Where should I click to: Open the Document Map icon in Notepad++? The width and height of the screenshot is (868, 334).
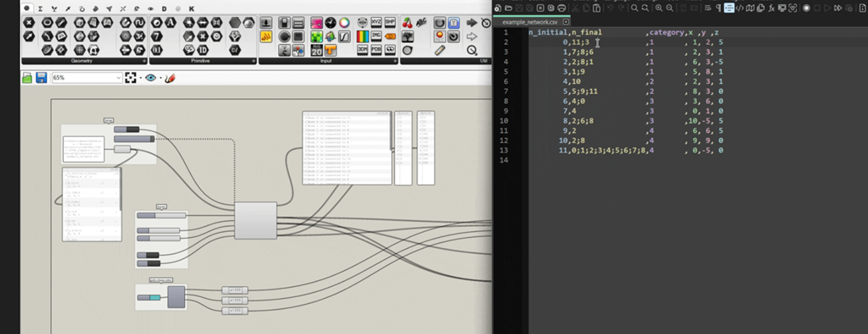(750, 8)
